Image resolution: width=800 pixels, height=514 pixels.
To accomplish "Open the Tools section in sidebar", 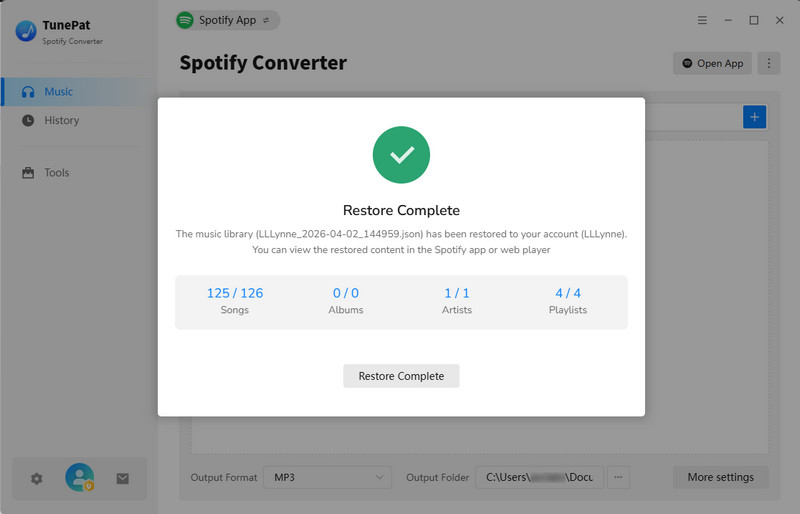I will (56, 173).
